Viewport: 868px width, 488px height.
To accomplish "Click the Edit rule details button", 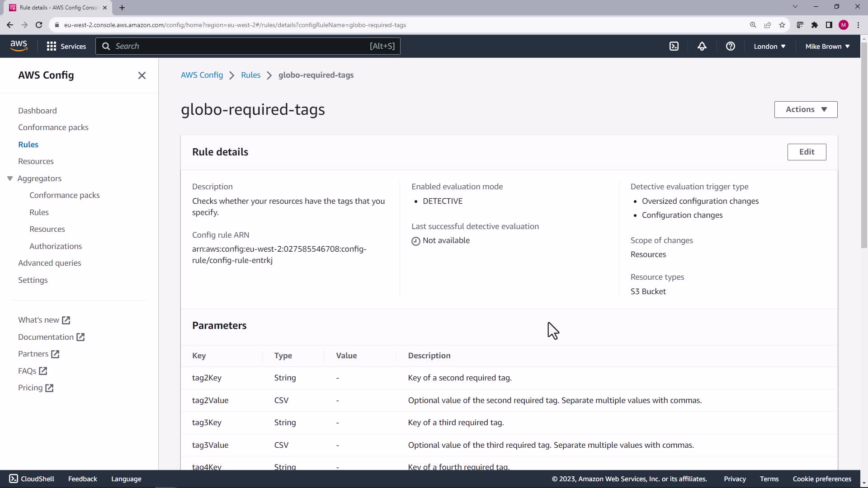I will 807,152.
